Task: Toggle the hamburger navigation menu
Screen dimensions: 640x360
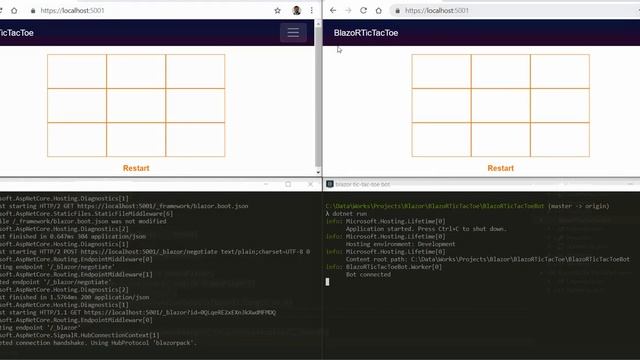Action: click(293, 33)
